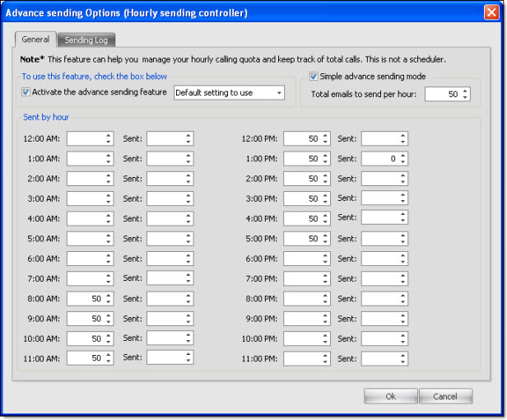Increase the 2:00 AM quota value
The height and width of the screenshot is (420, 507).
[109, 175]
